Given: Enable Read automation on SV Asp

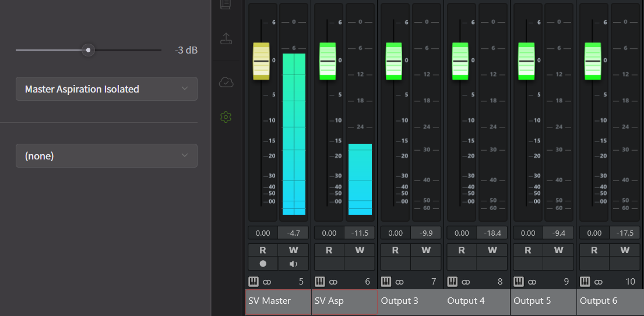Looking at the screenshot, I should (x=329, y=250).
